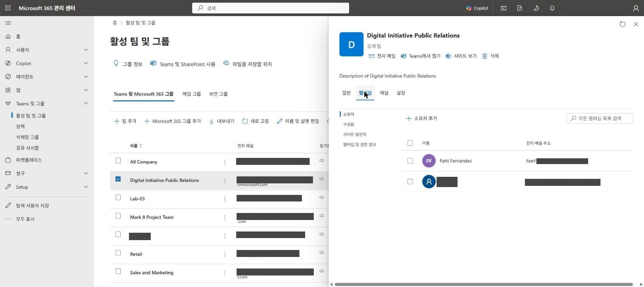Expand Copilot sidebar section
This screenshot has width=644, height=287.
47,63
